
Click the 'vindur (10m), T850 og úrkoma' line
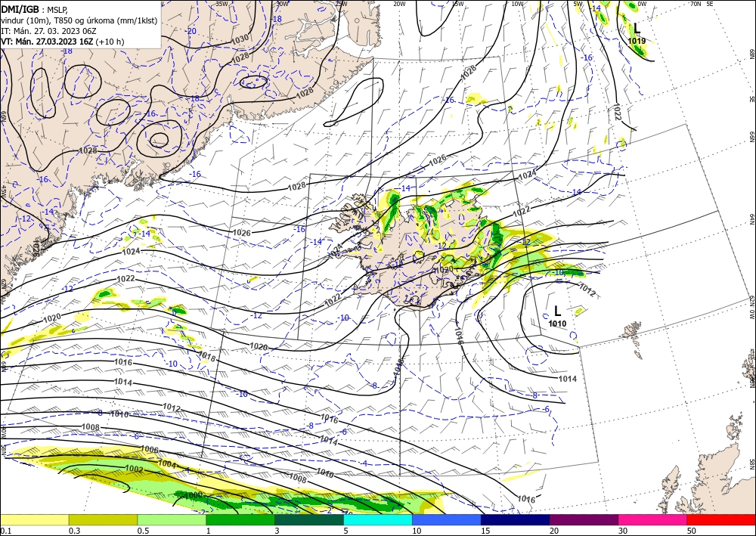79,20
